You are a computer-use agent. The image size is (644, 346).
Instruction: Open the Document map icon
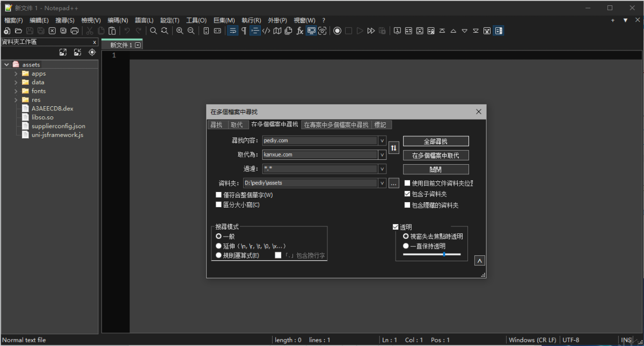coord(277,31)
